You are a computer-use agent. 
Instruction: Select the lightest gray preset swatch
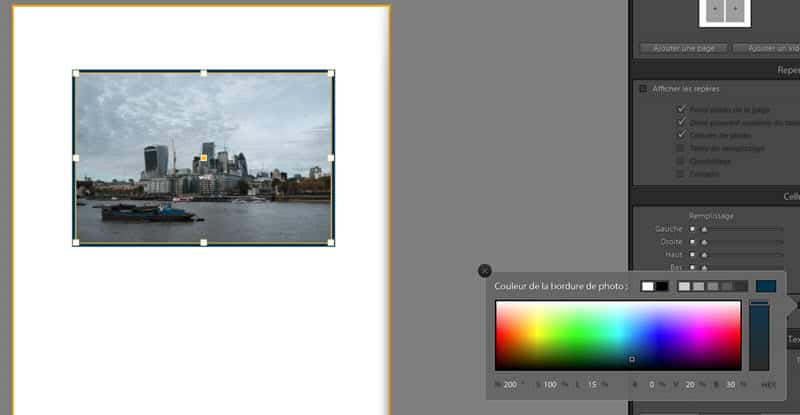[684, 286]
